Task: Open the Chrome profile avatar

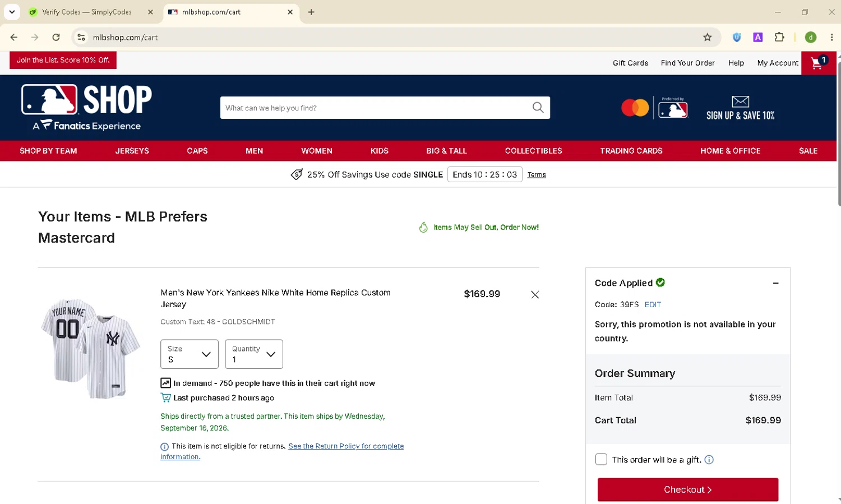Action: click(x=811, y=38)
